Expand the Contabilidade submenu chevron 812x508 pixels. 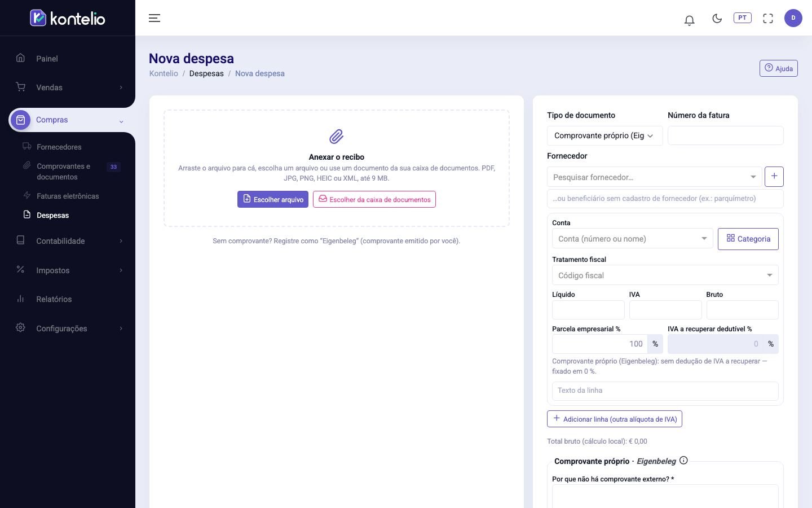[121, 241]
